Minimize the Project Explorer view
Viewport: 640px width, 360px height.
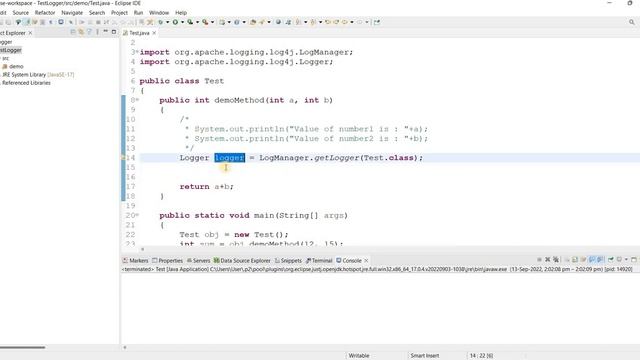[105, 32]
